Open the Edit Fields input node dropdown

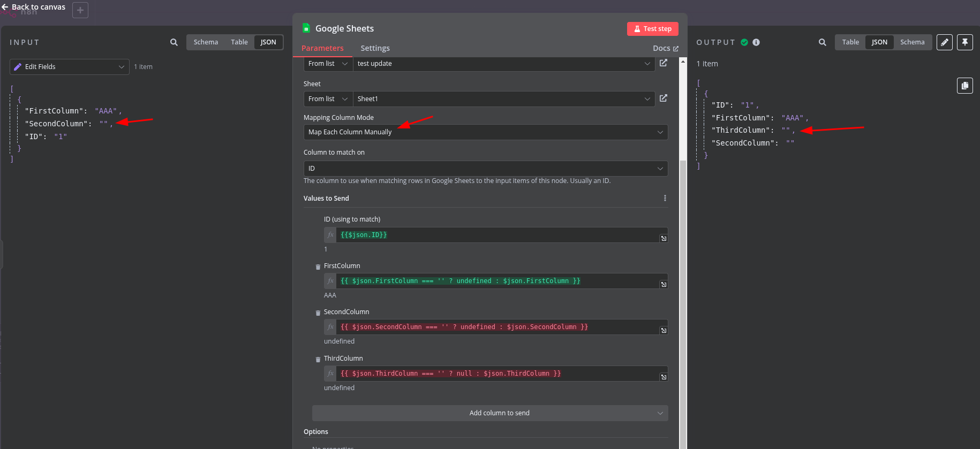pos(70,67)
